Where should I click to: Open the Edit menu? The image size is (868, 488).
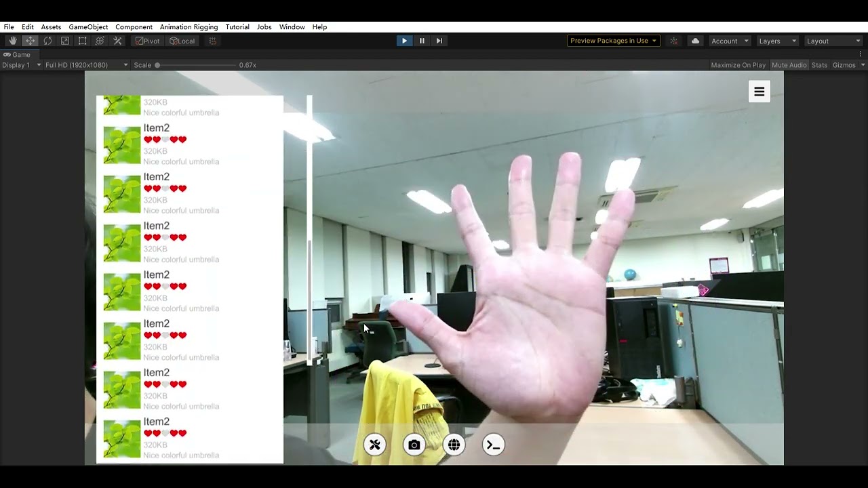[x=28, y=27]
